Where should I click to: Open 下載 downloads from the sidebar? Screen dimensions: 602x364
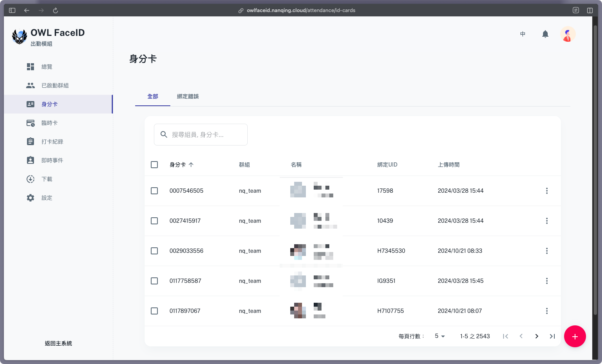tap(47, 179)
